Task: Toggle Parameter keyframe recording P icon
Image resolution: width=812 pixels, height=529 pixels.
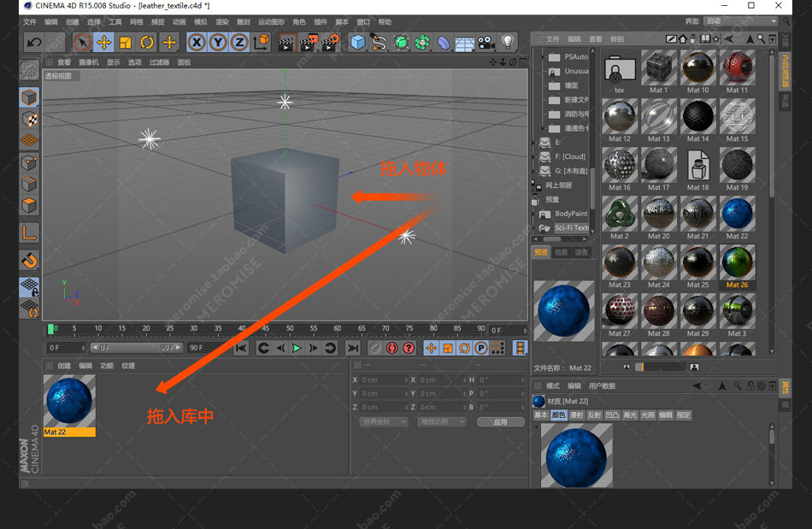Action: coord(481,348)
